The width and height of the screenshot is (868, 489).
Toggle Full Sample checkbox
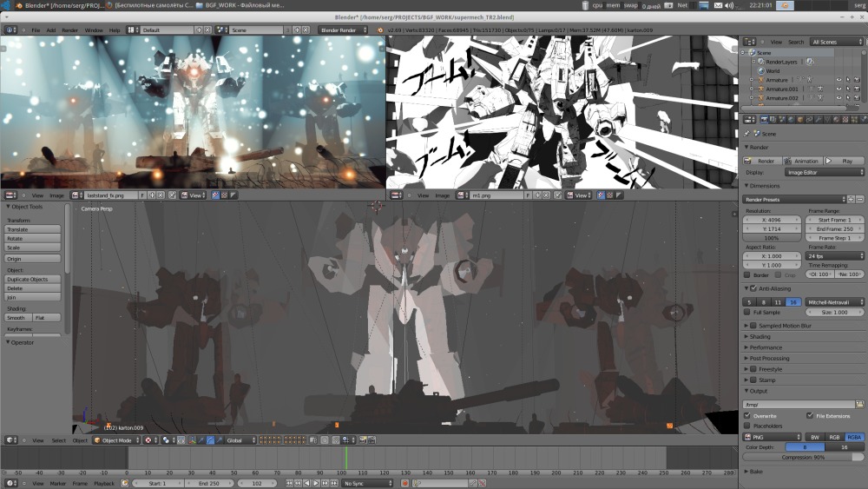746,313
